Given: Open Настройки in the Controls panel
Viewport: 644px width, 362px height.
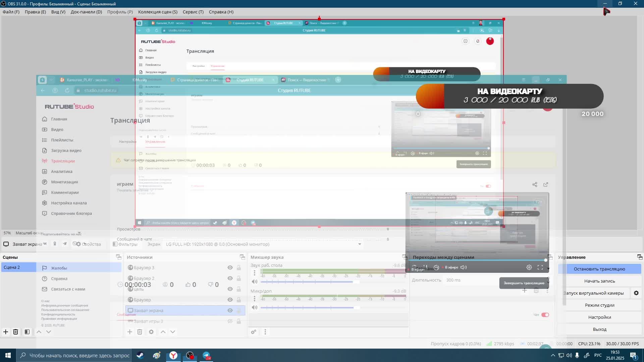Looking at the screenshot, I should tap(599, 317).
